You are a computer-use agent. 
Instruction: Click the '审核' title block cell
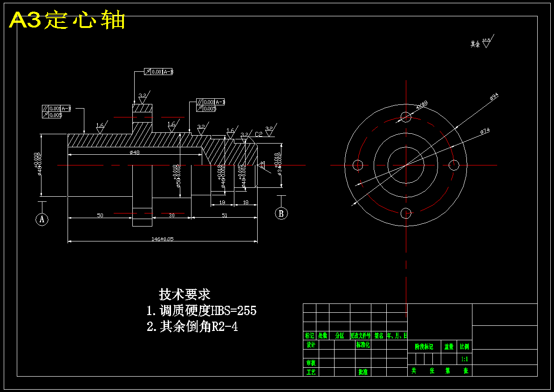pos(311,363)
